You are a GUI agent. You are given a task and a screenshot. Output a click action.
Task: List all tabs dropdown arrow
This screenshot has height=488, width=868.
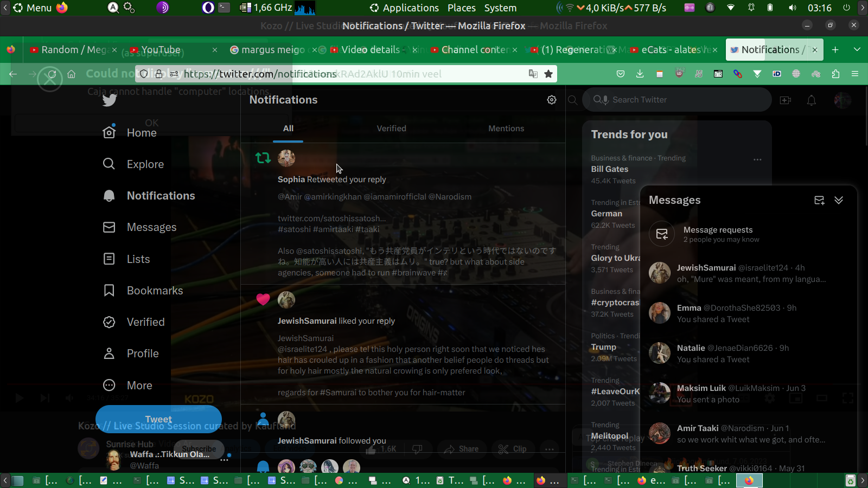coord(857,50)
